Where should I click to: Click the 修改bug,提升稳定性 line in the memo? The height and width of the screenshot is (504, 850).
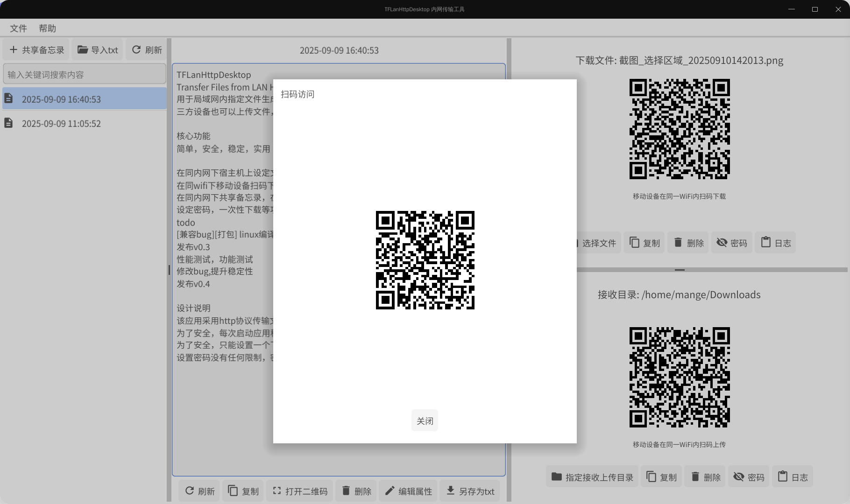point(215,271)
